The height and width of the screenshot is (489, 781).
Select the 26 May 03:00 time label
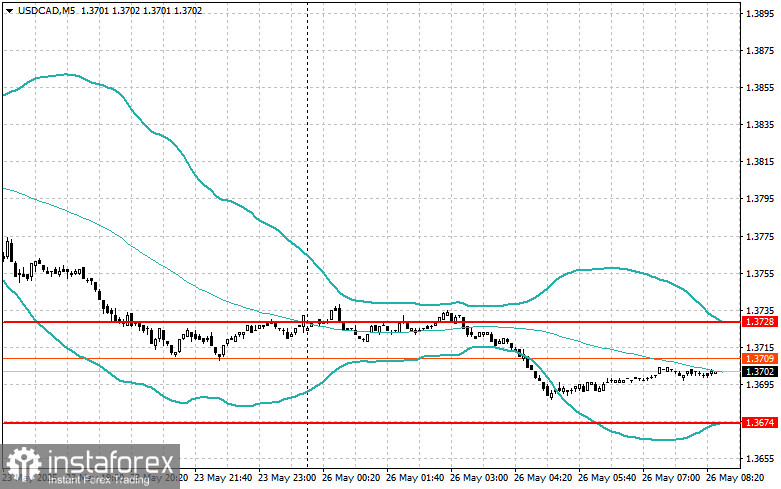pyautogui.click(x=479, y=478)
